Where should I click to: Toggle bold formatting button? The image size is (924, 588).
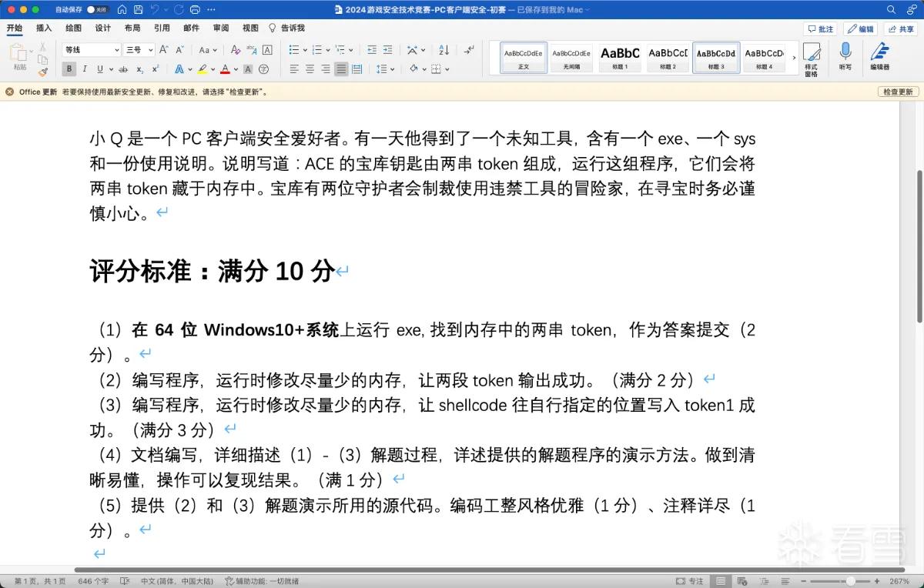(x=69, y=69)
